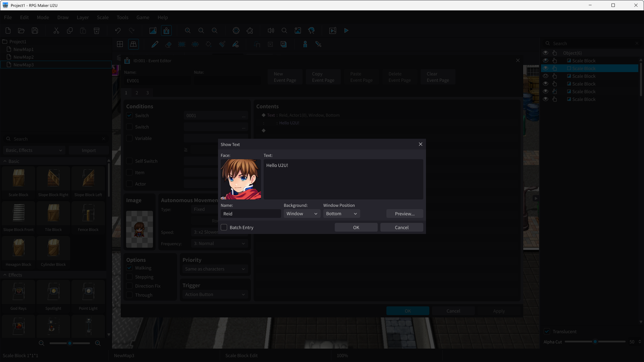This screenshot has height=362, width=644.
Task: Click the grid view icon
Action: point(120,44)
